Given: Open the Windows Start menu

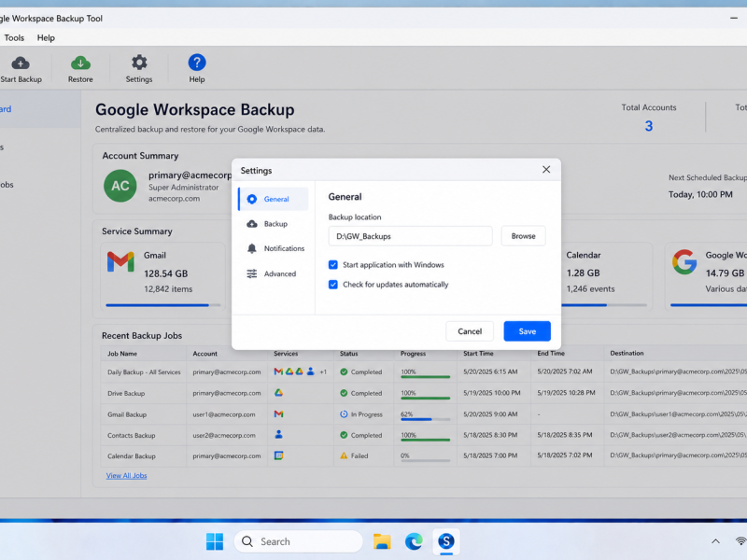Looking at the screenshot, I should point(215,541).
